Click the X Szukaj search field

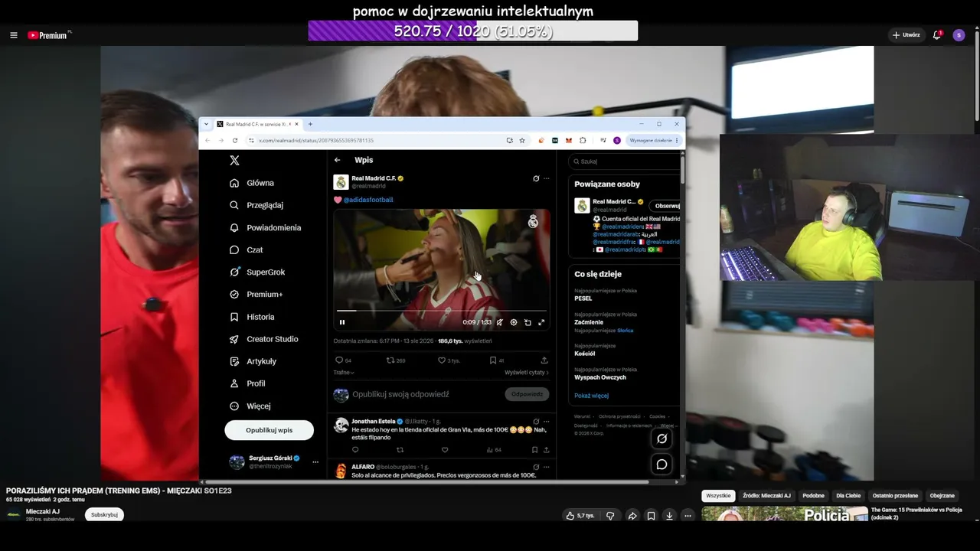point(626,161)
